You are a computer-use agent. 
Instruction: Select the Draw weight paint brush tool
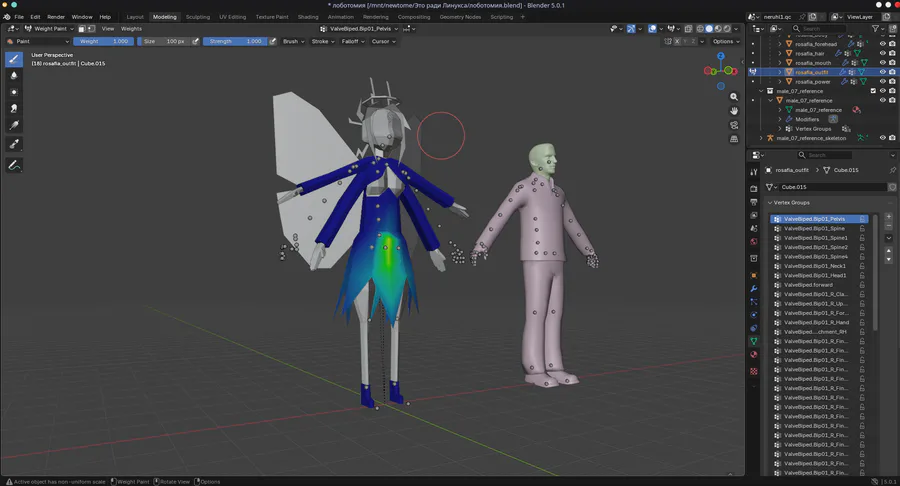tap(14, 59)
